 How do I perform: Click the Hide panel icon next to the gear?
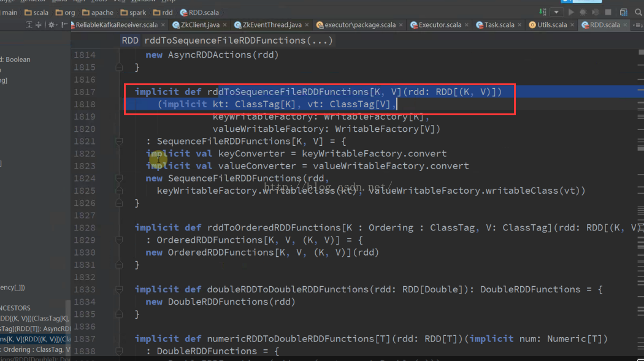pos(64,25)
